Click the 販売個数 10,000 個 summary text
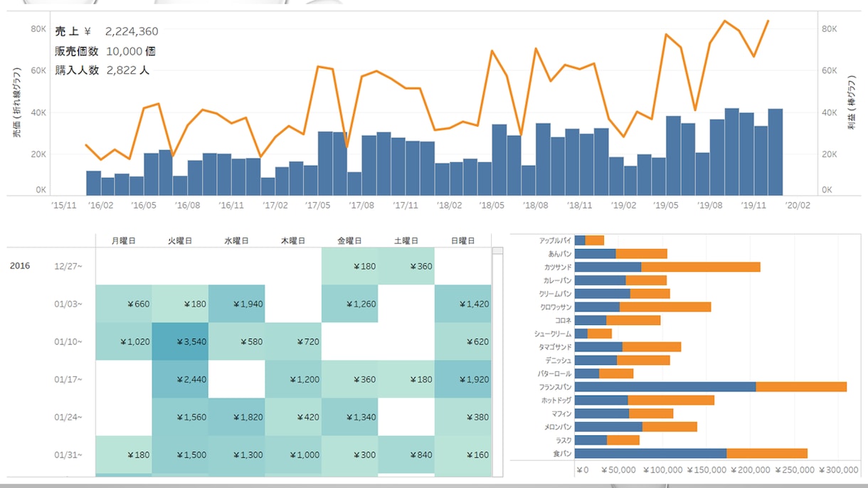This screenshot has height=488, width=868. [x=105, y=51]
